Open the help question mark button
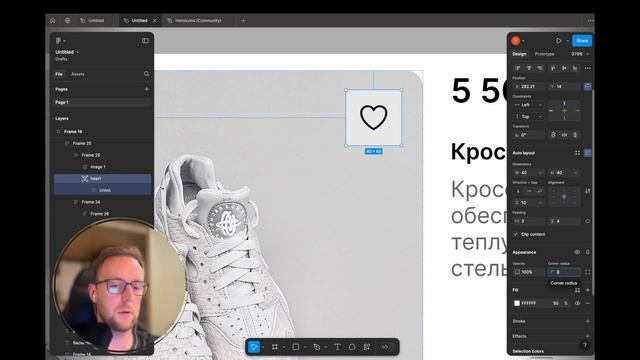This screenshot has height=360, width=640. point(585,345)
